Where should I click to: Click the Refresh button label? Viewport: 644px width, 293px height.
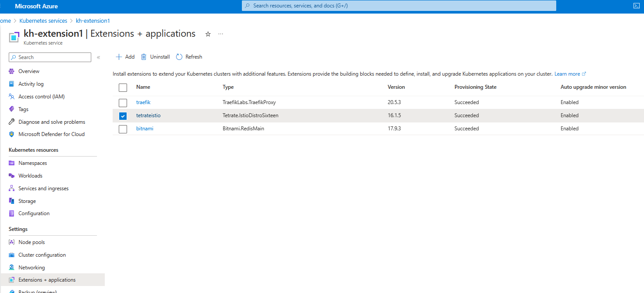pos(194,57)
